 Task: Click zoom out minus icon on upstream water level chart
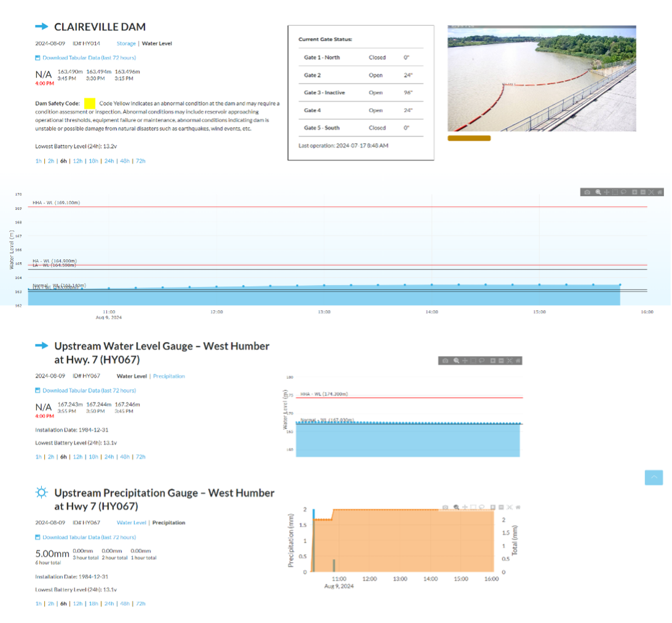[x=501, y=361]
